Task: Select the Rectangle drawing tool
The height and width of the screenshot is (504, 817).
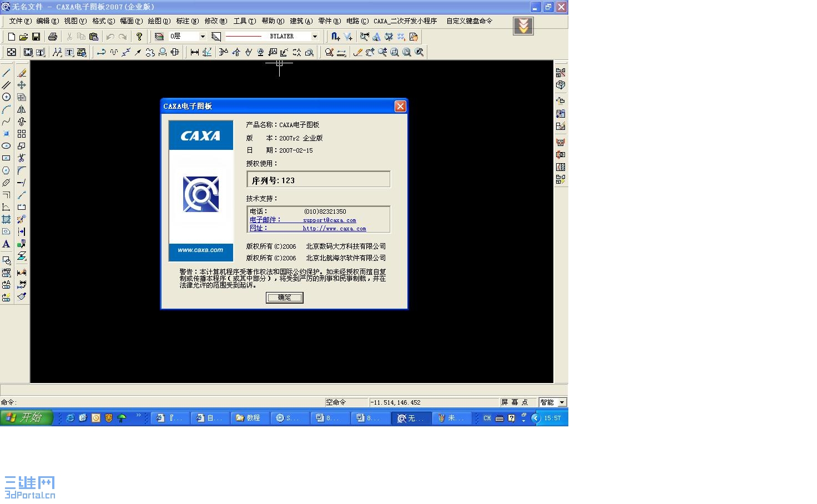Action: click(6, 158)
